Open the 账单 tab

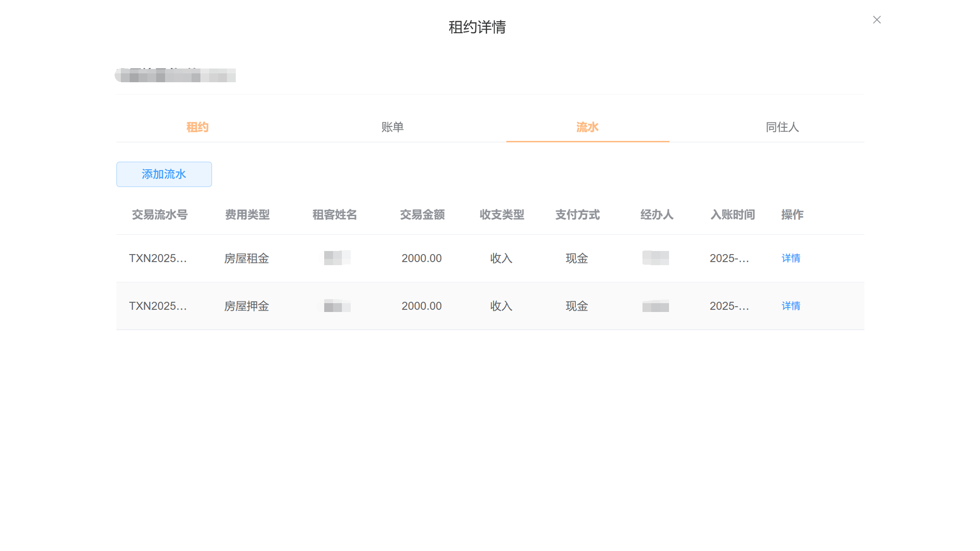pyautogui.click(x=392, y=127)
